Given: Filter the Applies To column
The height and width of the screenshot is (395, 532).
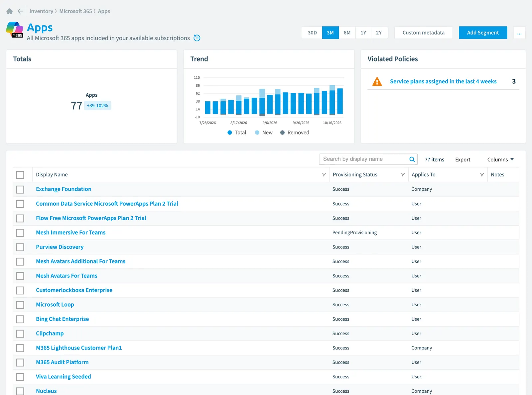Looking at the screenshot, I should [481, 175].
